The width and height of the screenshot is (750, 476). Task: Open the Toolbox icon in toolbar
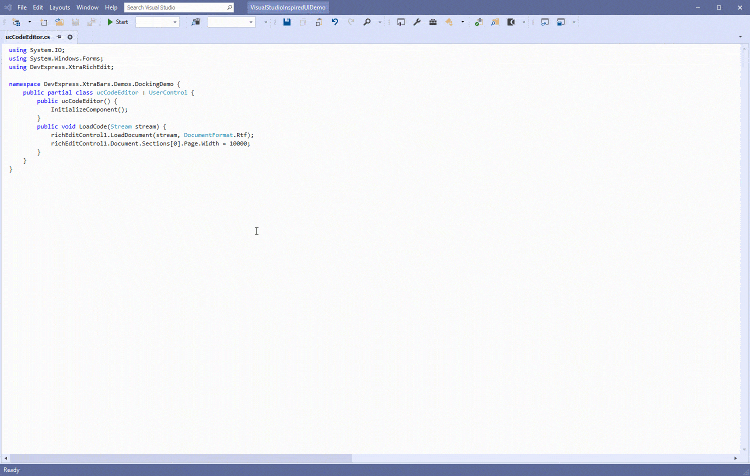(433, 21)
